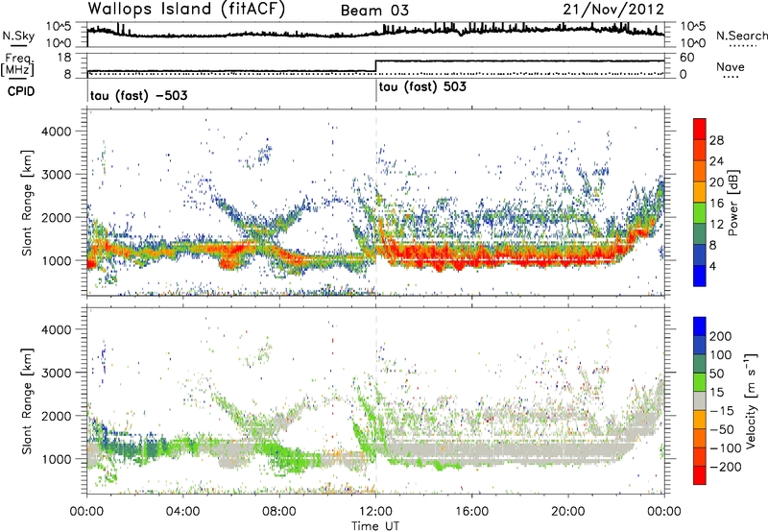
Task: Click the "-100" label on Velocity color bar
Action: coord(726,448)
